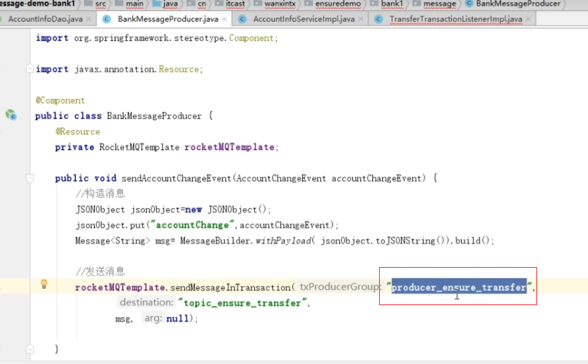Click the @Component annotation above the class

pyautogui.click(x=60, y=100)
